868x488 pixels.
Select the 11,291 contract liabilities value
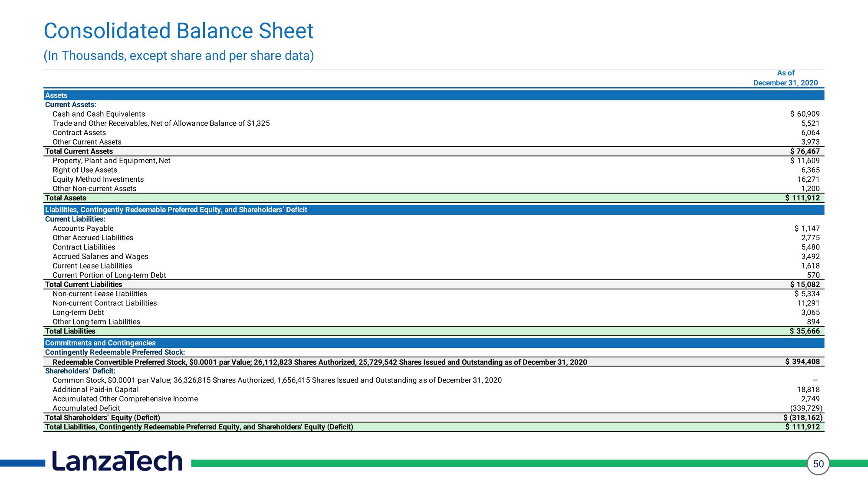click(808, 303)
